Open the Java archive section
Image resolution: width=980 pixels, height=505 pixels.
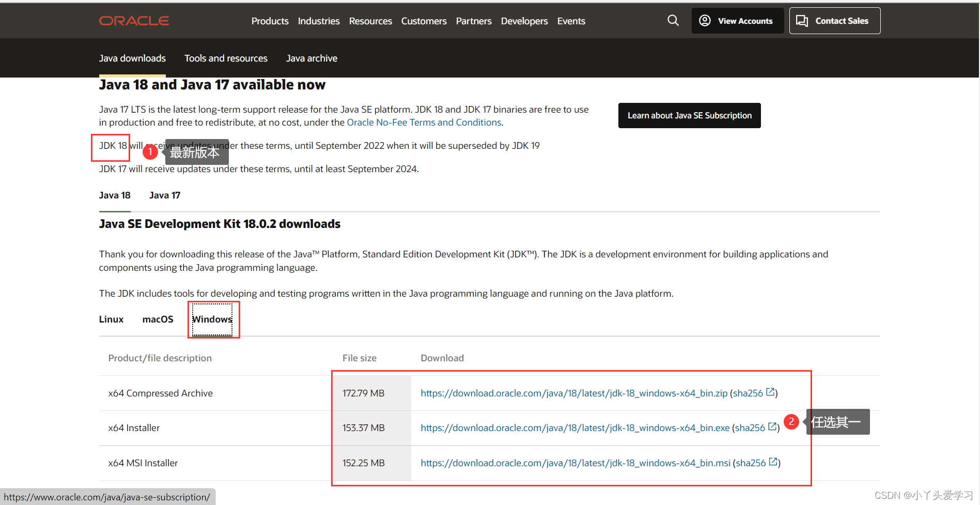coord(312,58)
